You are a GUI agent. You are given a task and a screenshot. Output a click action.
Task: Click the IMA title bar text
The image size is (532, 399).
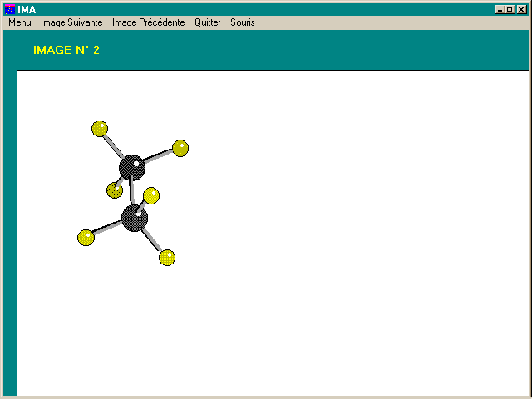click(x=27, y=9)
